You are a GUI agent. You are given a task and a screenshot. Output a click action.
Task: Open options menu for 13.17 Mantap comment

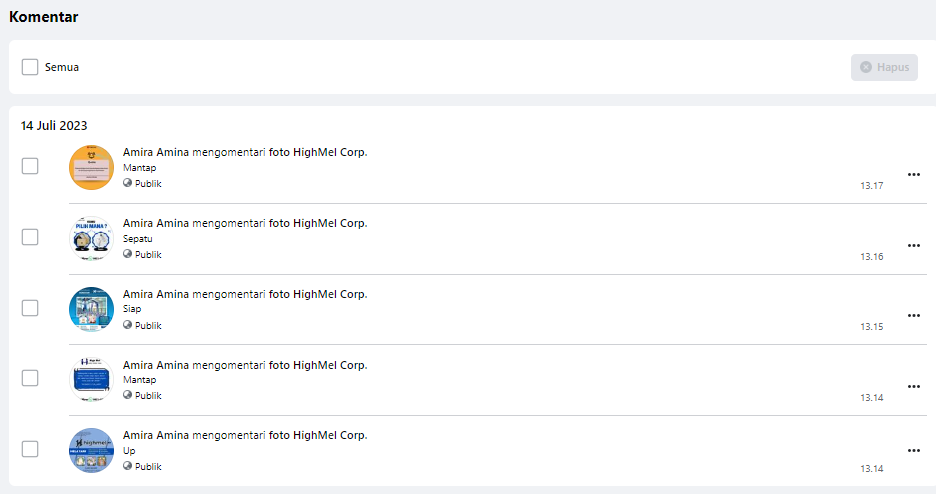click(913, 175)
